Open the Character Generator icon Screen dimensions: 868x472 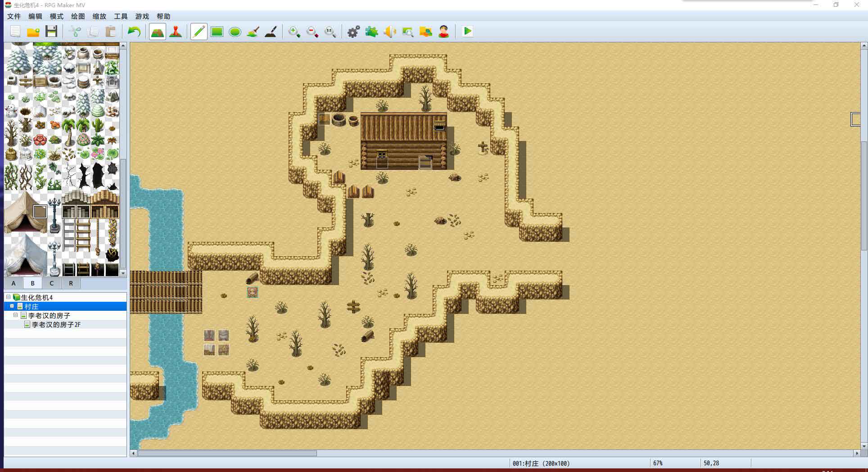coord(444,32)
